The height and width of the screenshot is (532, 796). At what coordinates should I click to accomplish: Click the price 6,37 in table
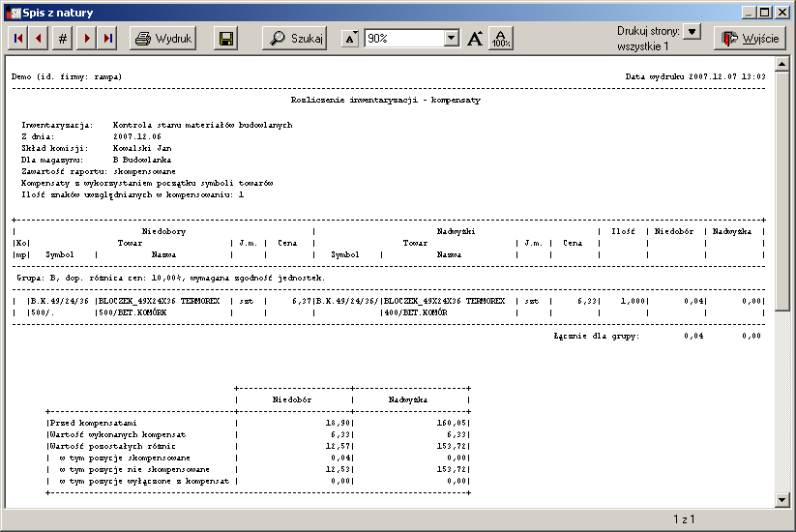click(302, 301)
